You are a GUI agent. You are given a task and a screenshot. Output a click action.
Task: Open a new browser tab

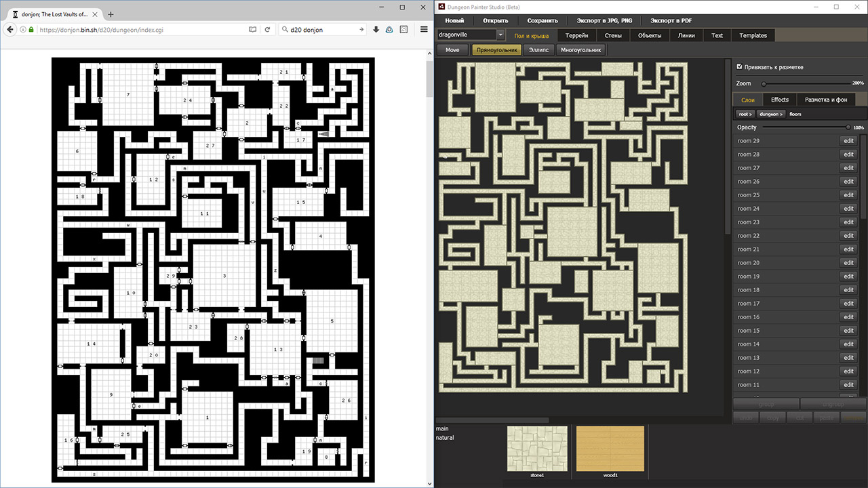[111, 14]
